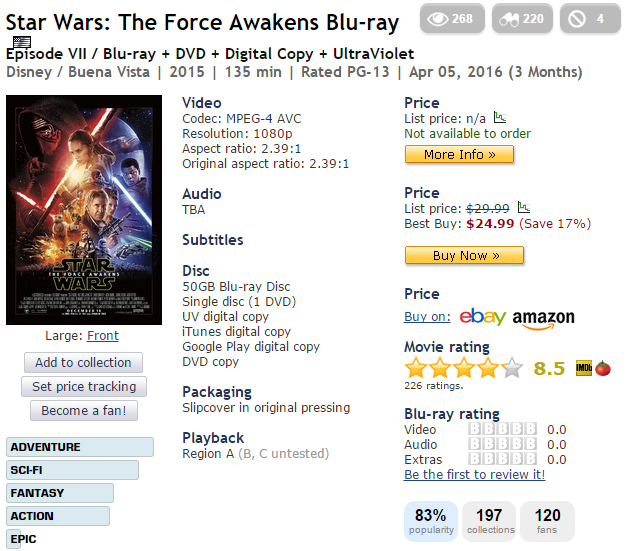Click the prohibited-circle counter showing 4
This screenshot has height=551, width=627.
[x=588, y=18]
